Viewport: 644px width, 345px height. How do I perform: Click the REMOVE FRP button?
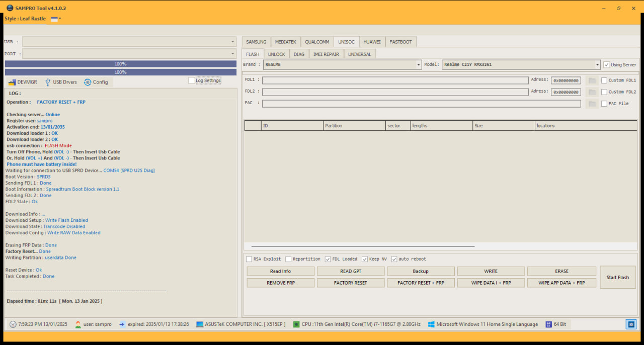pos(280,283)
